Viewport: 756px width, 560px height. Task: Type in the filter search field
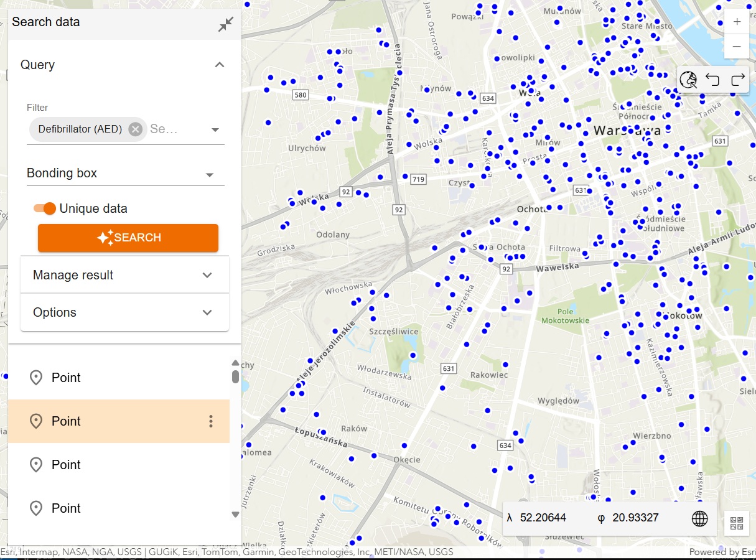point(174,129)
